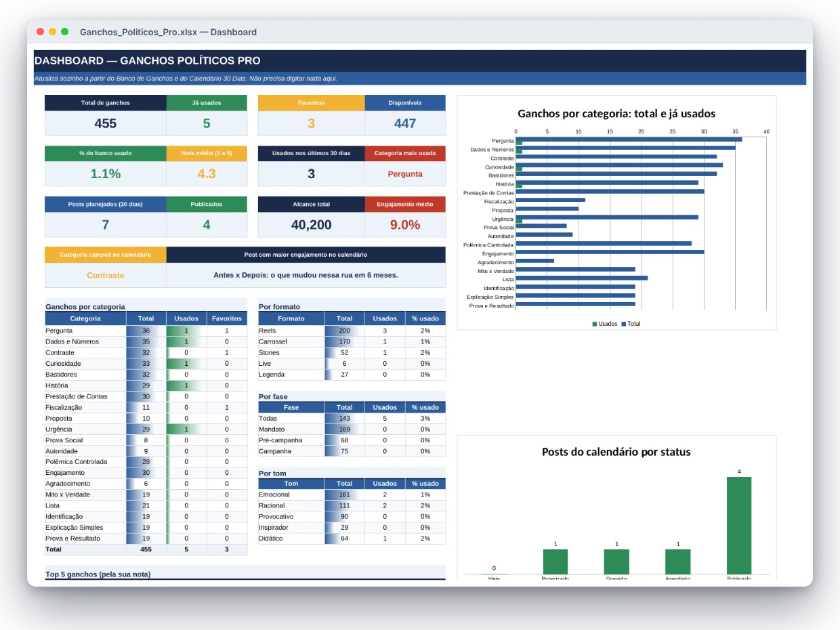
Task: Select the Didático tone row
Action: pos(352,539)
